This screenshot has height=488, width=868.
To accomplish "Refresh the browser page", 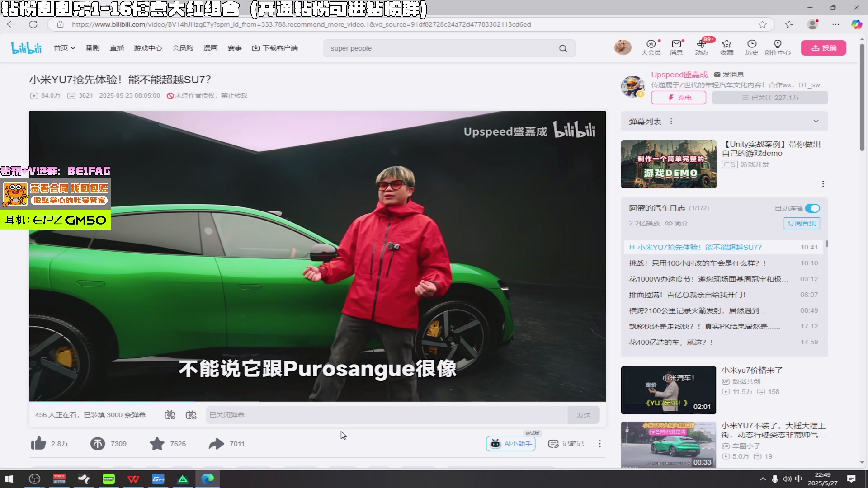I will tap(33, 24).
